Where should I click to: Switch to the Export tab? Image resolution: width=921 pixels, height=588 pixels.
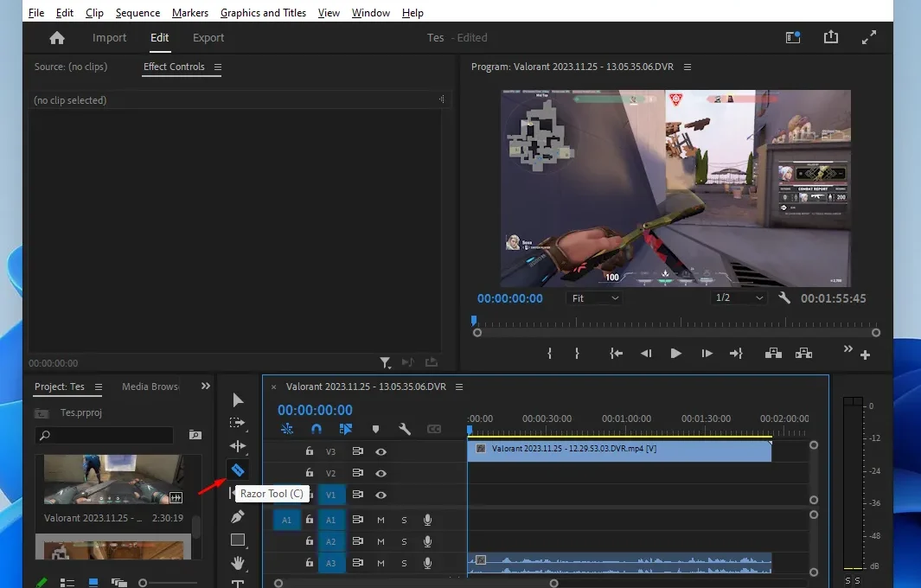(x=208, y=37)
